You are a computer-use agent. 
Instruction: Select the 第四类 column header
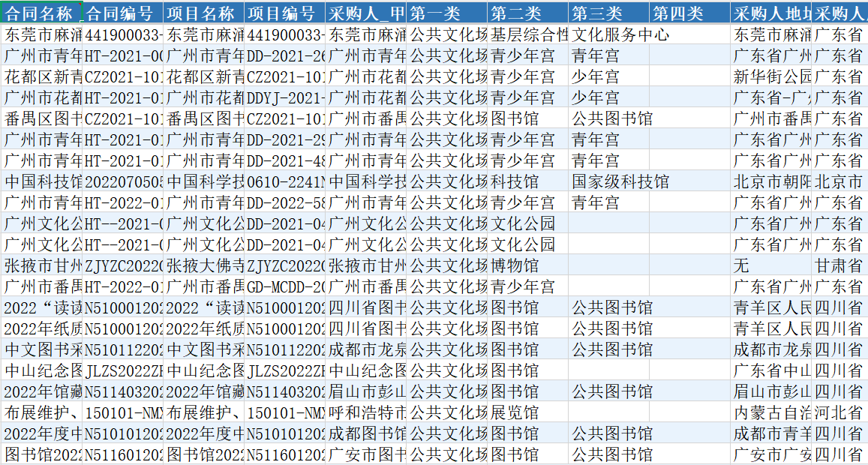(689, 13)
